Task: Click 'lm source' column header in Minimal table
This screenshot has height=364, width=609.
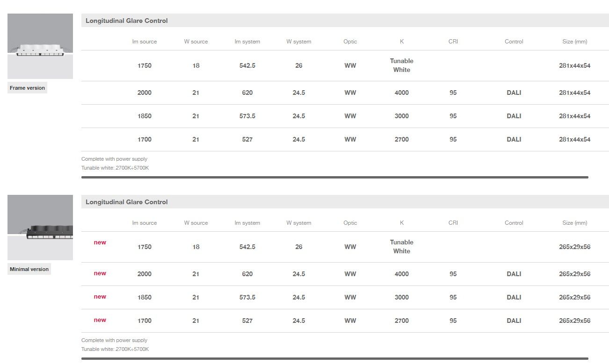Action: point(145,223)
